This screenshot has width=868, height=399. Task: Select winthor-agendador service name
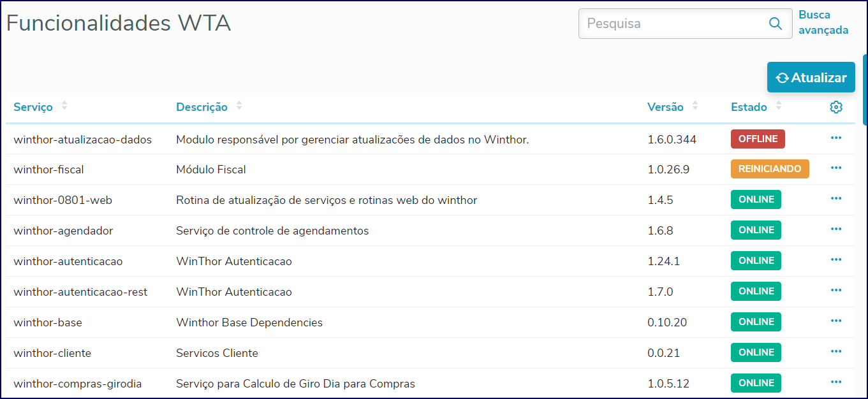[63, 231]
